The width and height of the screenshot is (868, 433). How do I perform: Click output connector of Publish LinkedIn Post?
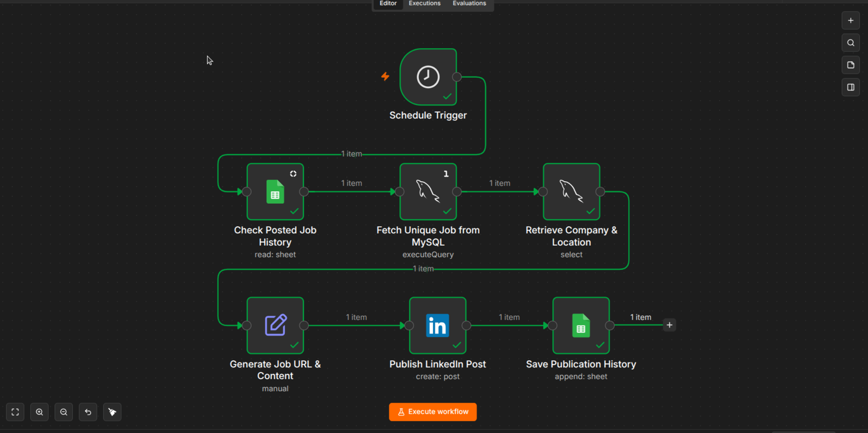coord(466,326)
